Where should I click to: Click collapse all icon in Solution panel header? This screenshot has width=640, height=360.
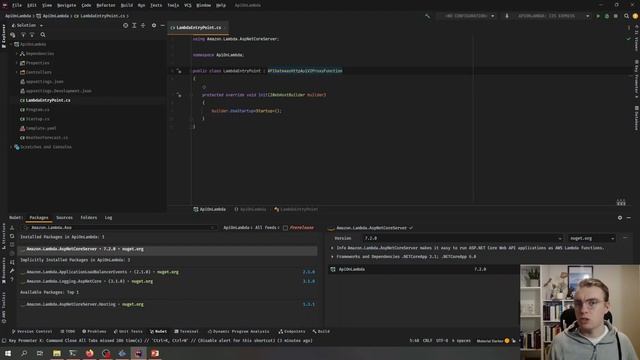pos(143,25)
